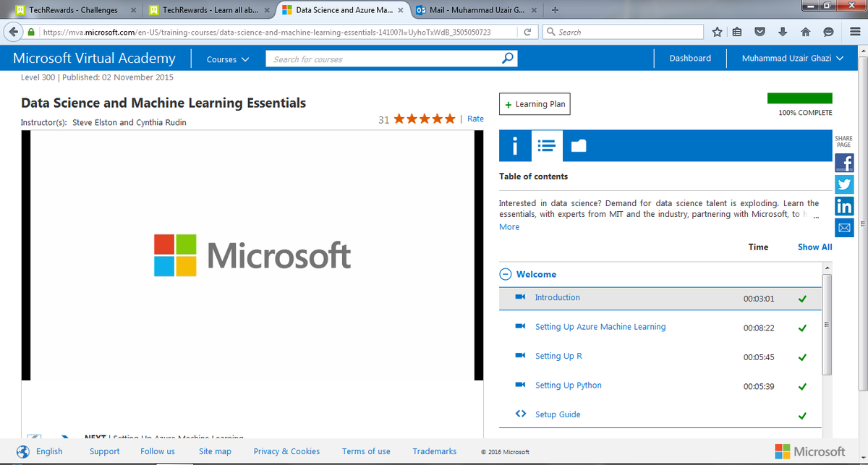The height and width of the screenshot is (465, 868).
Task: Switch to TechRewards - Learn all ab... tab
Action: pos(210,10)
